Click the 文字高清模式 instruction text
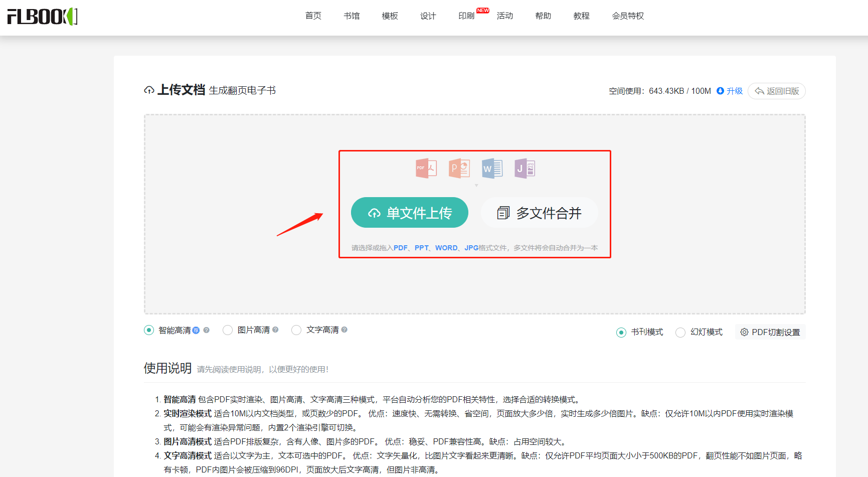The width and height of the screenshot is (868, 477). 188,455
